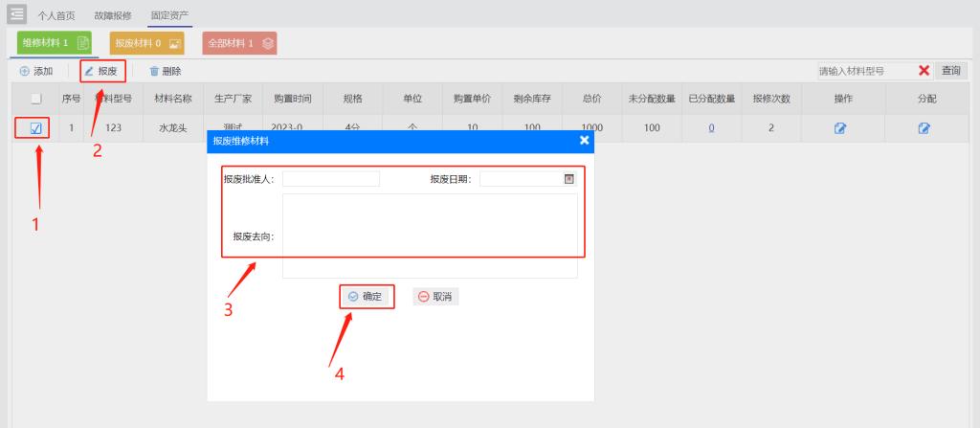
Task: Close the 报废维修材料 dialog
Action: click(584, 141)
